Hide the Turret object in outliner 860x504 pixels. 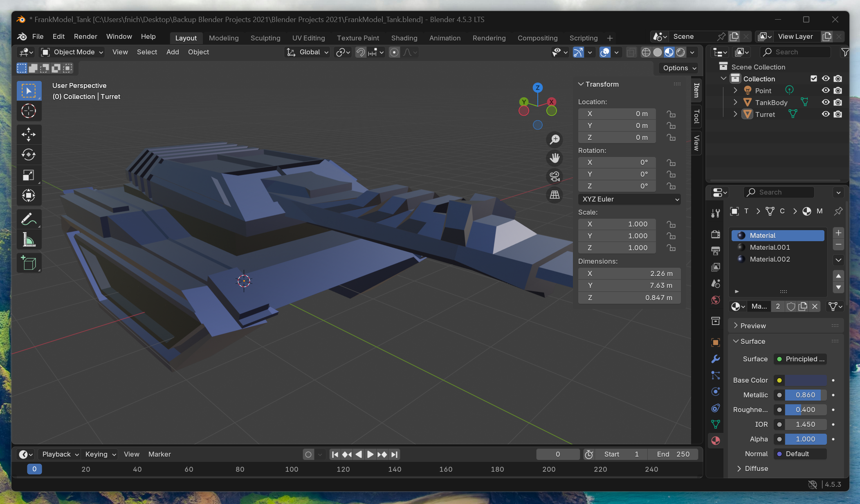826,114
